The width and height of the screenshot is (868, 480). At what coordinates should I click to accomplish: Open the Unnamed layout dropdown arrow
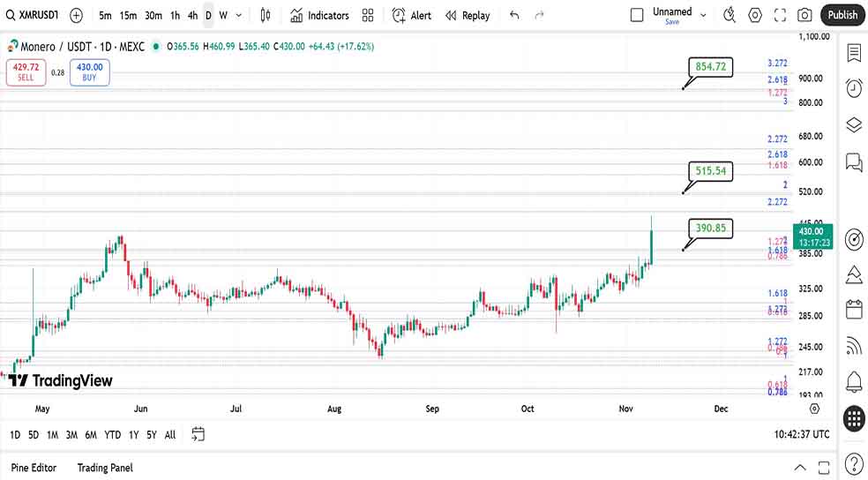[x=703, y=15]
